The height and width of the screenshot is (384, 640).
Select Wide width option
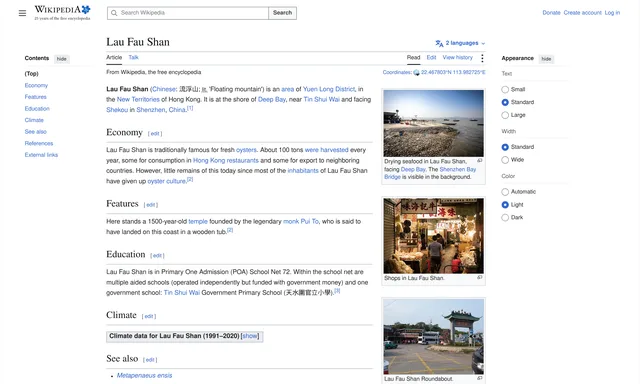pyautogui.click(x=505, y=160)
